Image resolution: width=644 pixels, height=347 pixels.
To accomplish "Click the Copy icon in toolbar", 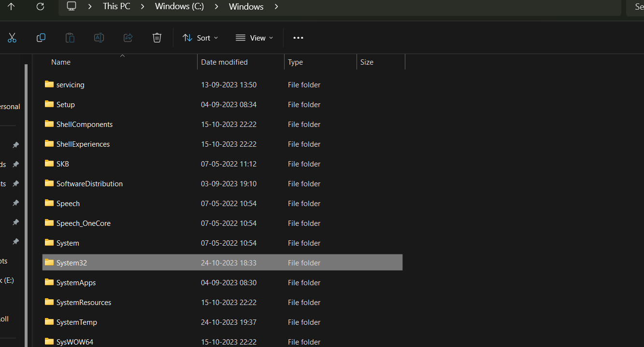I will coord(41,38).
